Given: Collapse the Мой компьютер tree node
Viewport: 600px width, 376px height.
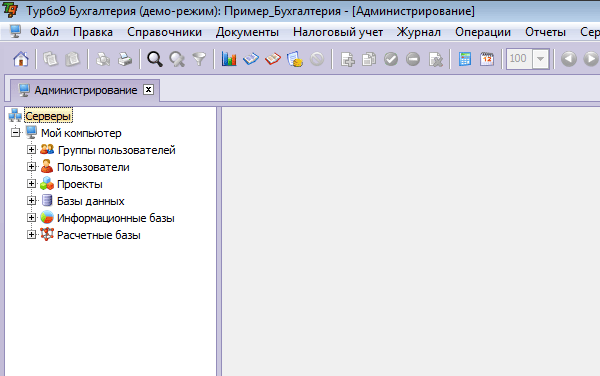Looking at the screenshot, I should pyautogui.click(x=15, y=133).
